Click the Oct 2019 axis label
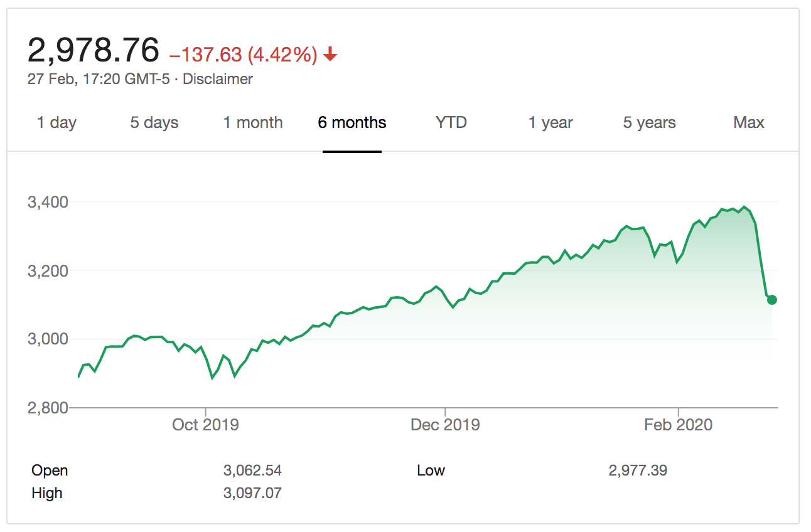The width and height of the screenshot is (811, 532). click(205, 425)
